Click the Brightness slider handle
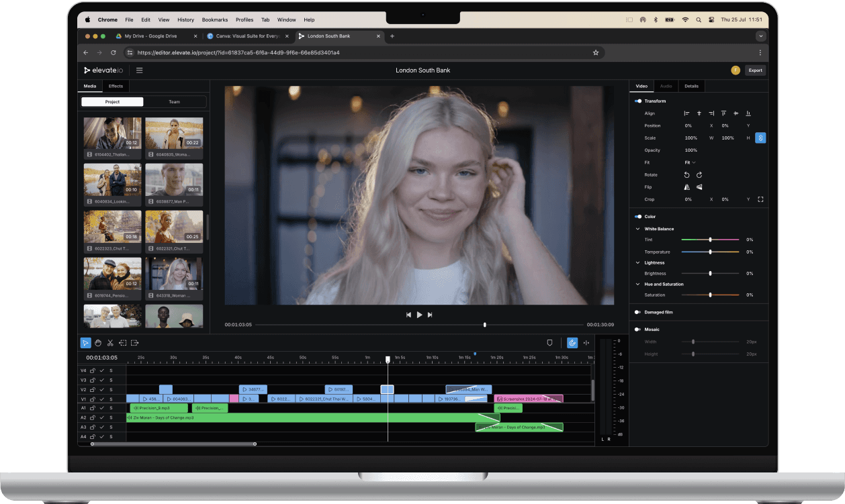845x504 pixels. [x=710, y=273]
